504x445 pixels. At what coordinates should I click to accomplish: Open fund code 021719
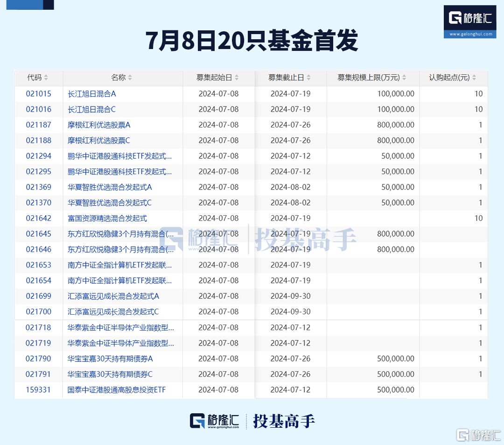point(38,343)
